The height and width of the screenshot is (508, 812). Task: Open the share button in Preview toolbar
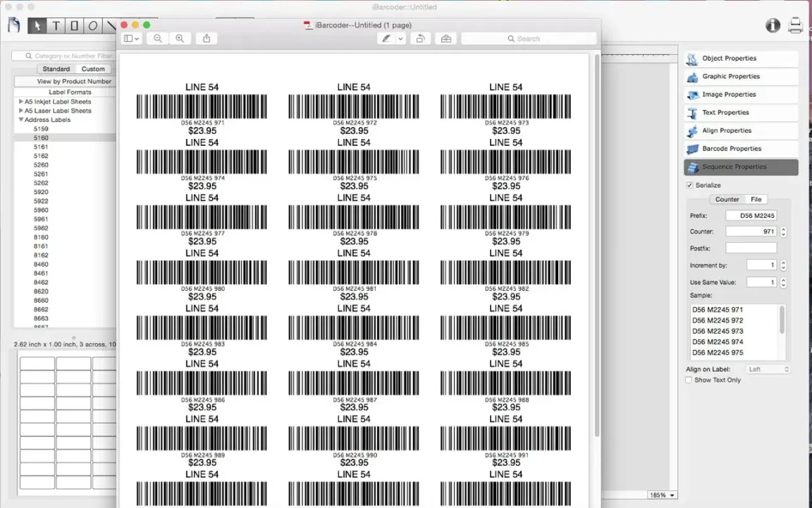tap(207, 38)
